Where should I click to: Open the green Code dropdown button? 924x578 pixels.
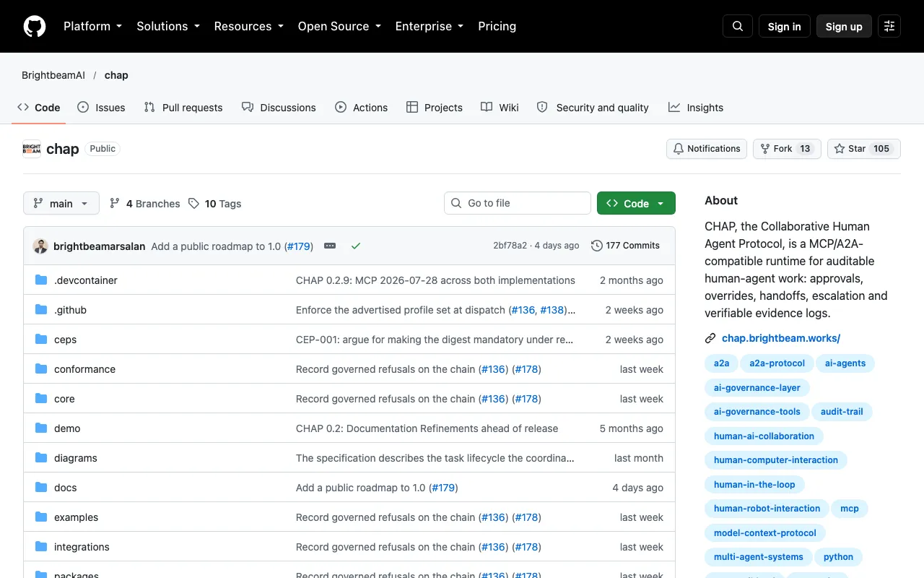click(636, 203)
